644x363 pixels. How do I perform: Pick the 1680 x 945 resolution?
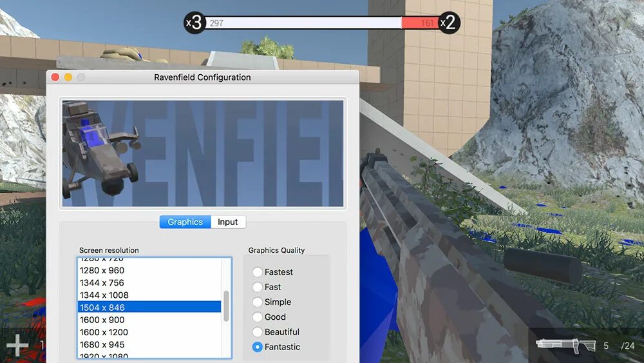pyautogui.click(x=149, y=344)
